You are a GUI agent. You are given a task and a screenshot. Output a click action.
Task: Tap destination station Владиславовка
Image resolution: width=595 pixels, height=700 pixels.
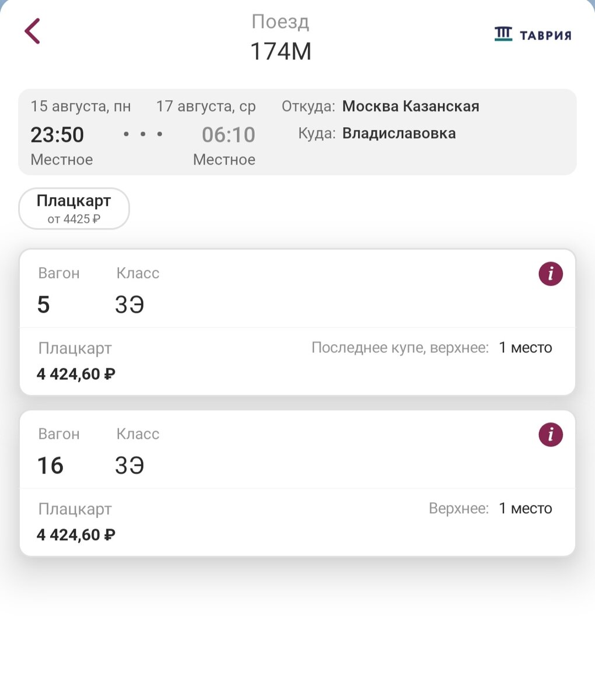pyautogui.click(x=398, y=134)
